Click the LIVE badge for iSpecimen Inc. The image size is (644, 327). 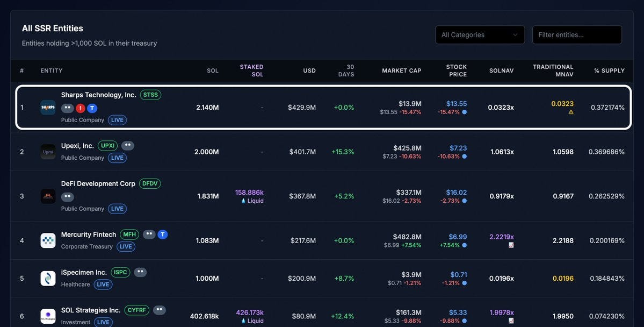(103, 285)
